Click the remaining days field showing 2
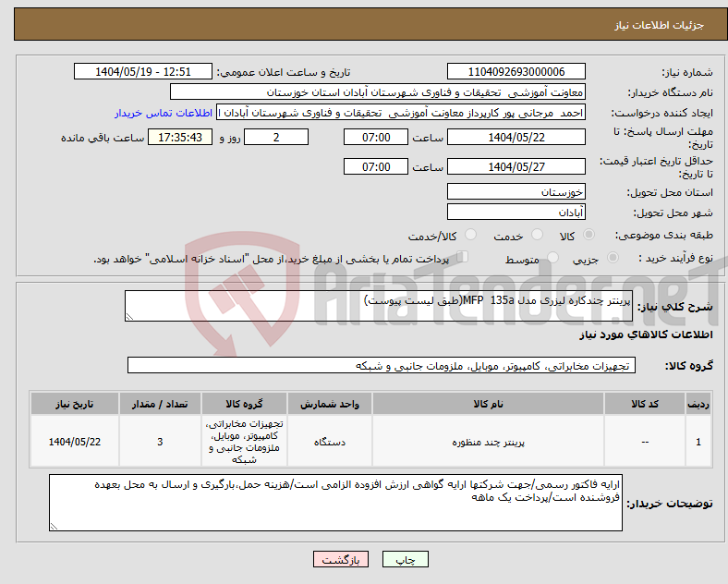Screen dimensions: 728x584 point(276,138)
